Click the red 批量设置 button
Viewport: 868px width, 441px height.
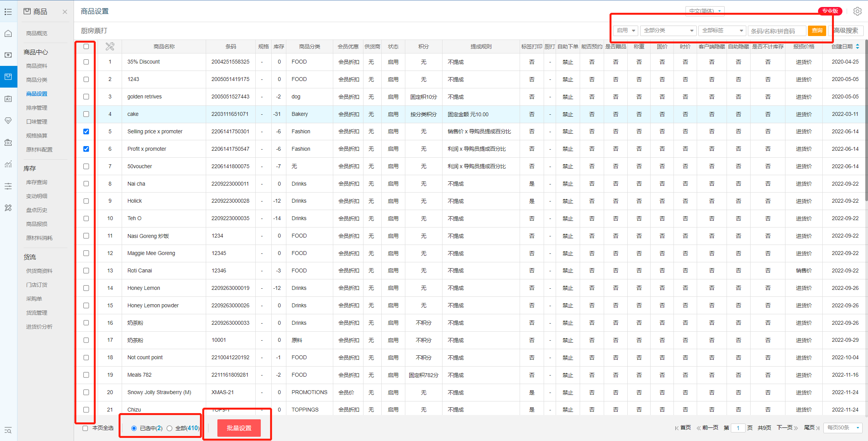tap(239, 428)
